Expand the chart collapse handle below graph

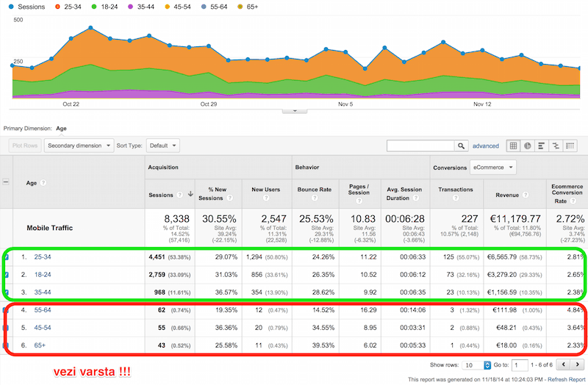coord(295,111)
